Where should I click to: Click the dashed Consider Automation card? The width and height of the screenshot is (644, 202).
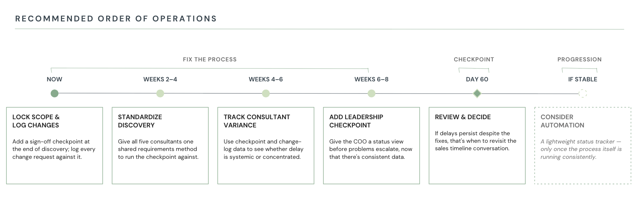(583, 146)
